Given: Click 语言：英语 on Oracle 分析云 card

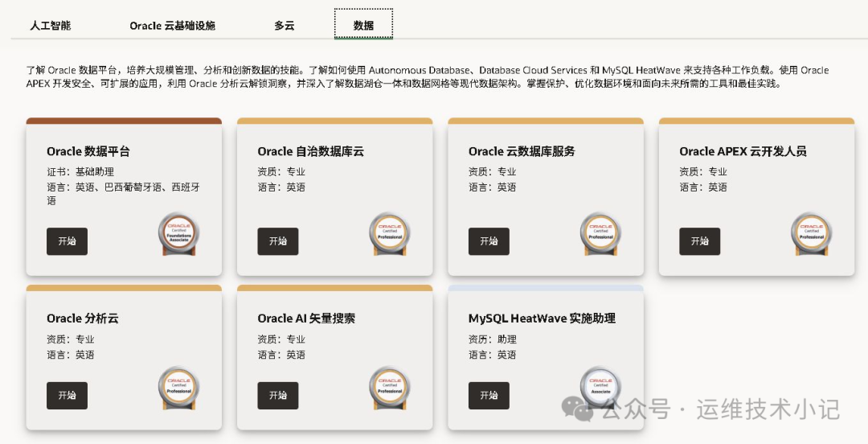Looking at the screenshot, I should 70,355.
